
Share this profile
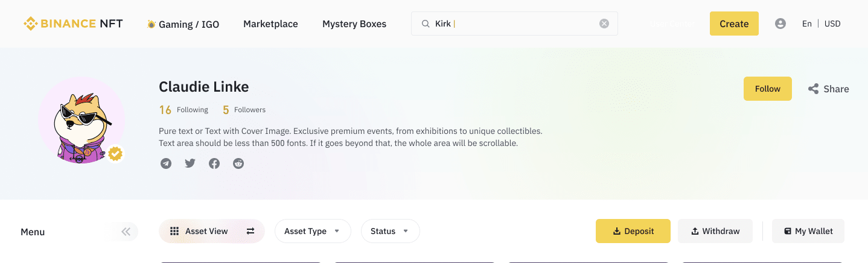coord(829,89)
